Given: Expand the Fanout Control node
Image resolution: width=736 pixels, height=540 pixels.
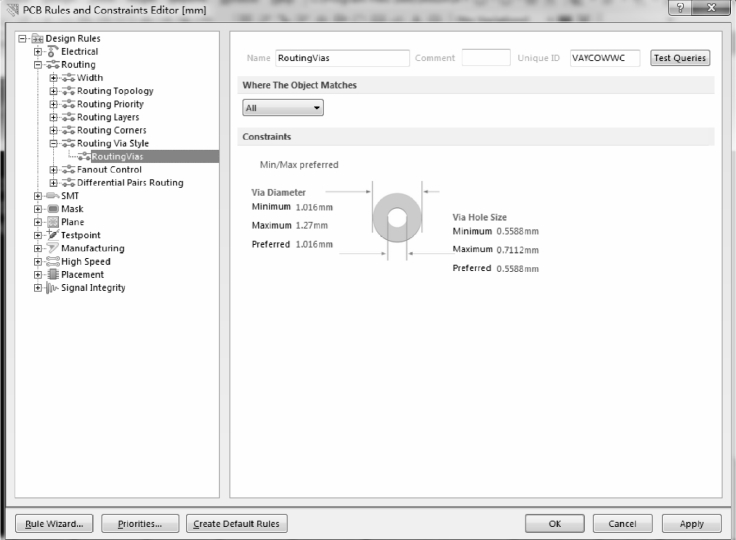Looking at the screenshot, I should 54,170.
